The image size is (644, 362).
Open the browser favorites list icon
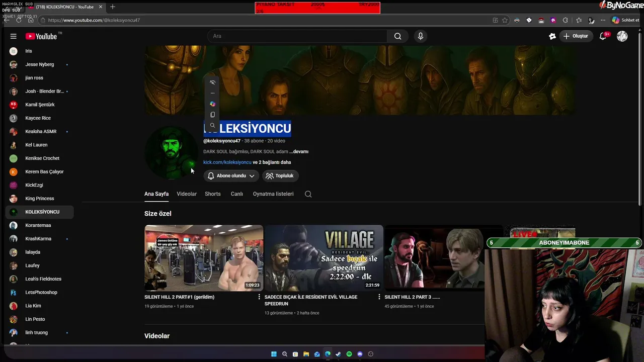[579, 20]
